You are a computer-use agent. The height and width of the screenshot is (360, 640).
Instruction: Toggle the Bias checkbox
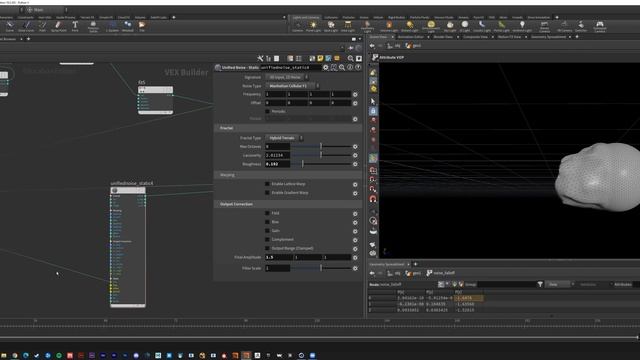(x=267, y=222)
